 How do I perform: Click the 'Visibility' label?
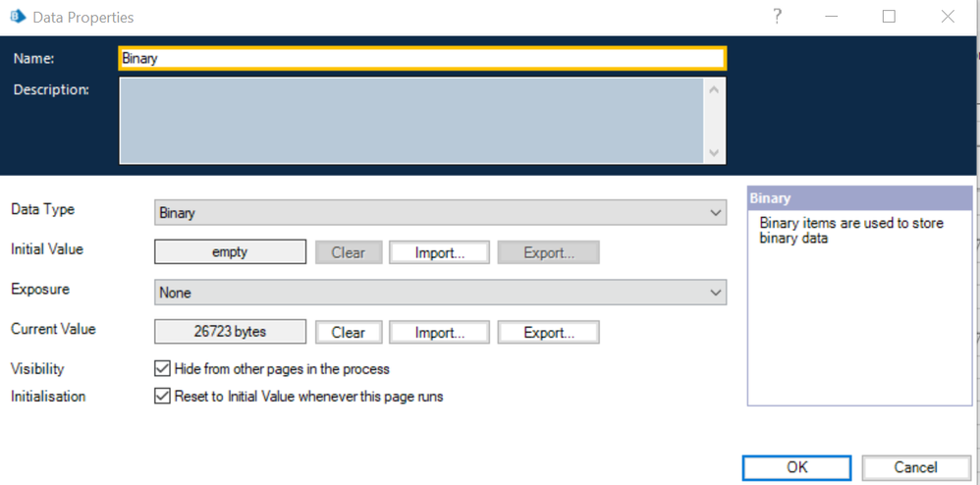pyautogui.click(x=37, y=369)
